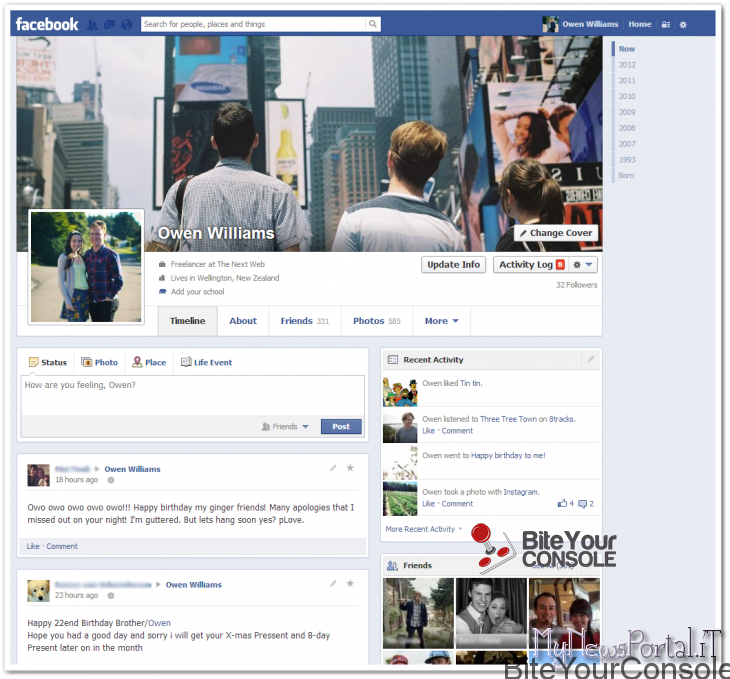This screenshot has width=730, height=679.
Task: Open the Friends 331 tab
Action: (305, 321)
